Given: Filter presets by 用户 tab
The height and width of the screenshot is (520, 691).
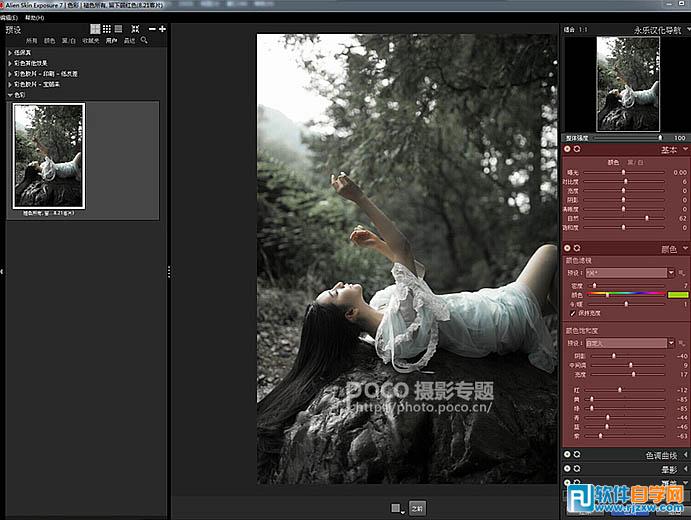Looking at the screenshot, I should (x=111, y=41).
